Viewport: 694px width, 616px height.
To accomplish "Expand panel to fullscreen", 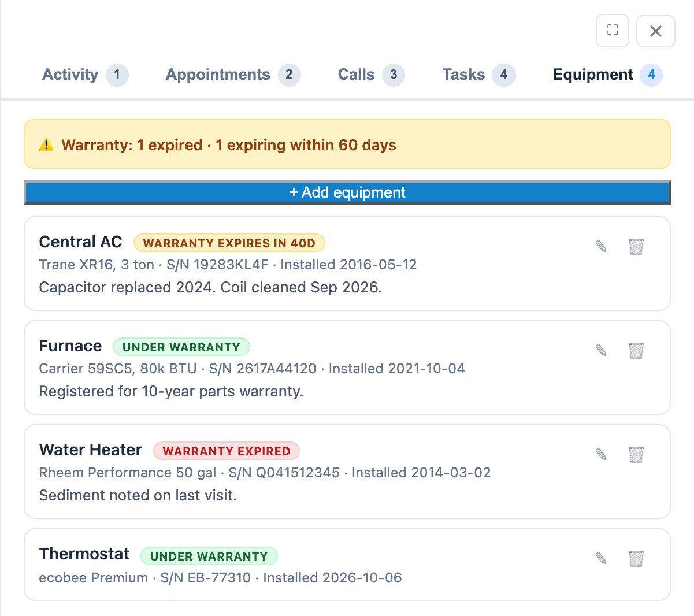I will point(613,31).
